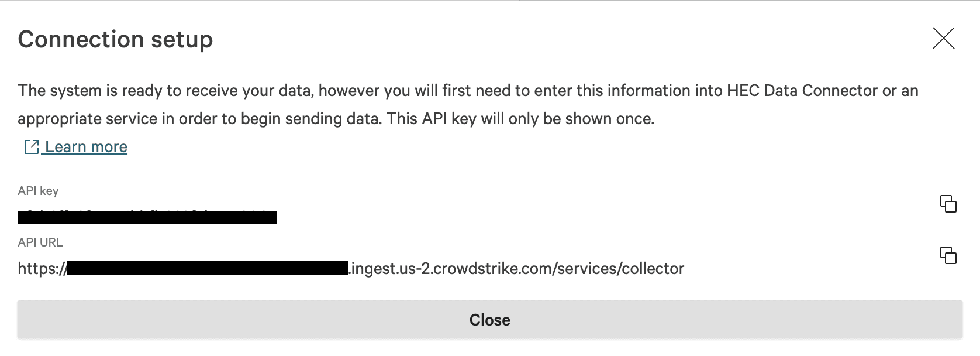Click the https:// prefix of the URL
Viewport: 980px width, 356px height.
pyautogui.click(x=41, y=269)
